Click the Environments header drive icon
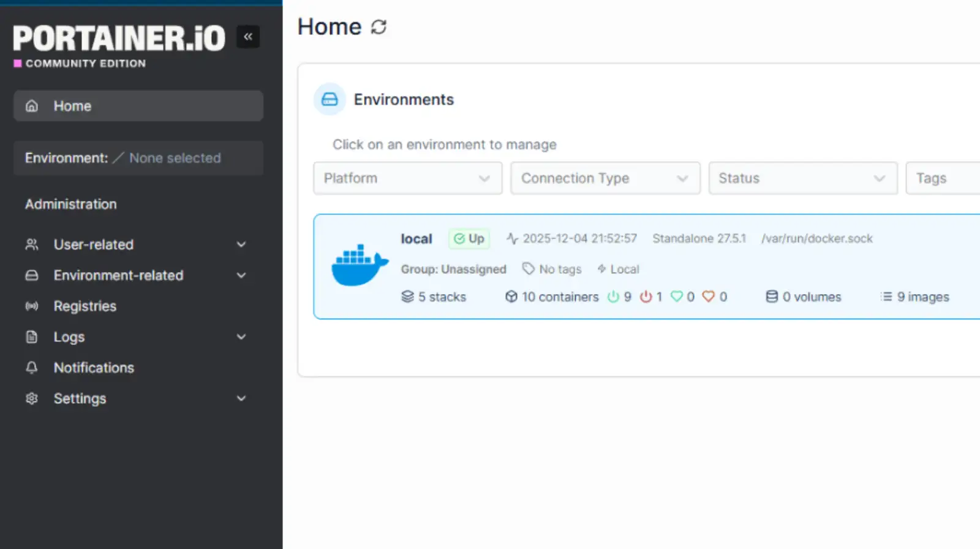This screenshot has height=549, width=980. click(x=330, y=99)
